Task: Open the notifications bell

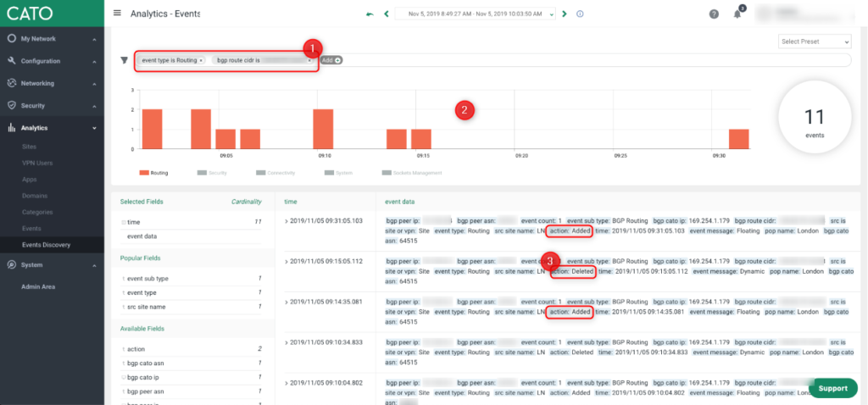Action: (x=737, y=14)
